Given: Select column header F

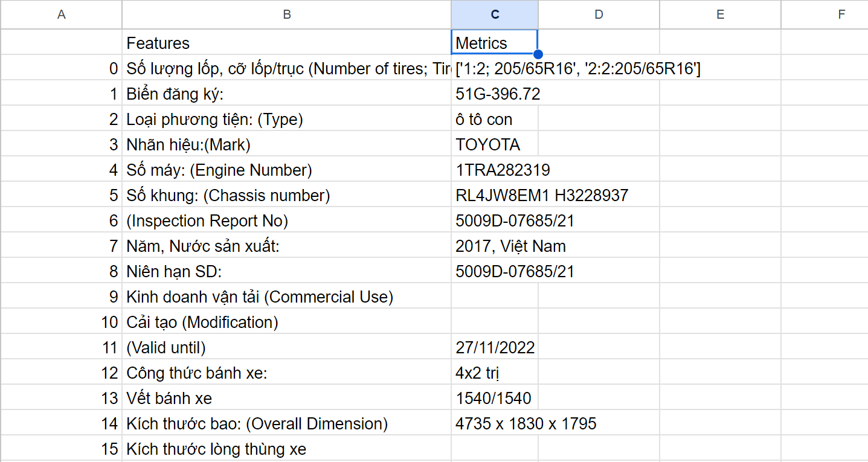Looking at the screenshot, I should pos(841,14).
